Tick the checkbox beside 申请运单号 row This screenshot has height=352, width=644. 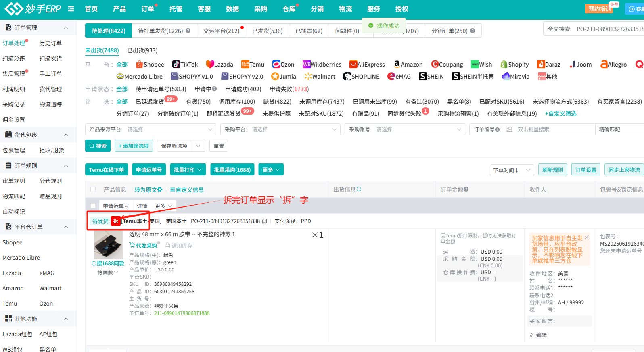(93, 206)
